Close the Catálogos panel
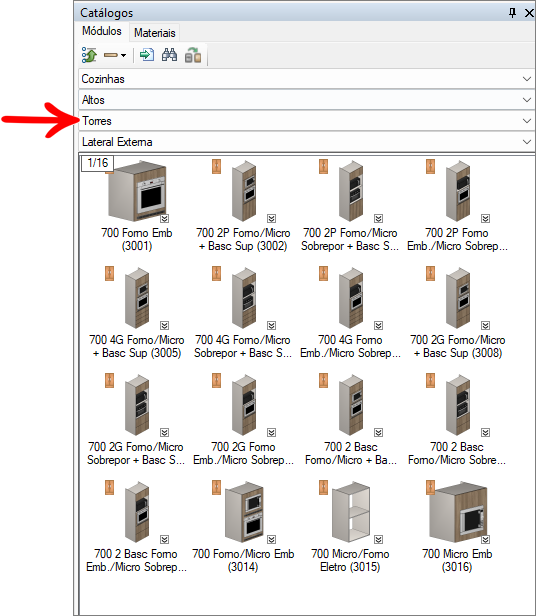This screenshot has width=536, height=616. tap(529, 13)
